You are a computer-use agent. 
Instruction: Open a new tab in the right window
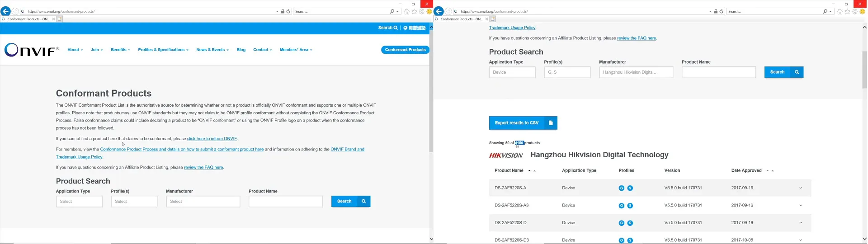[492, 19]
